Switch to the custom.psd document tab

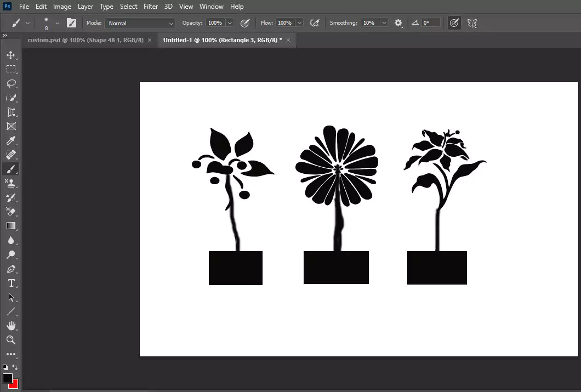tap(84, 40)
